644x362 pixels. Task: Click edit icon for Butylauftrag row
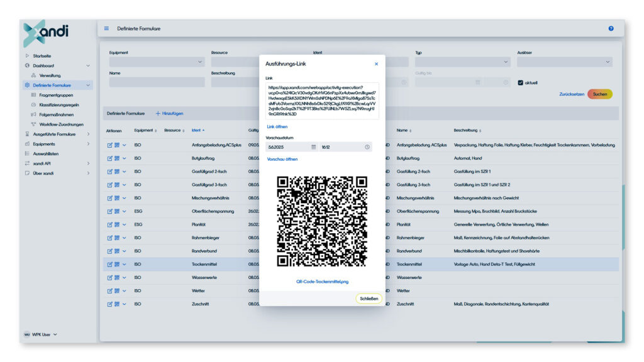tap(109, 158)
